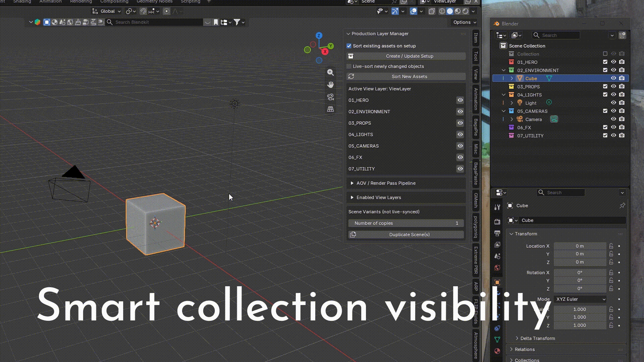Select the pan hand icon in viewport
Screen dimensions: 644x362
[330, 84]
